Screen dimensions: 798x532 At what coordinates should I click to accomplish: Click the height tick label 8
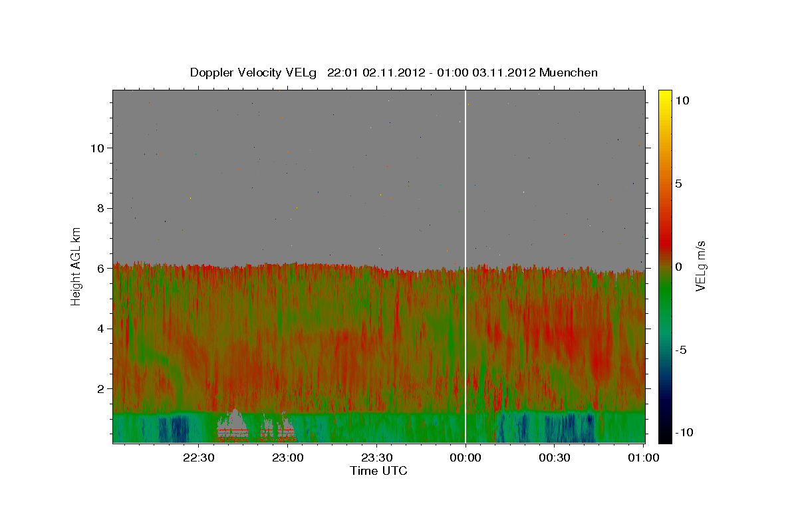(x=100, y=208)
